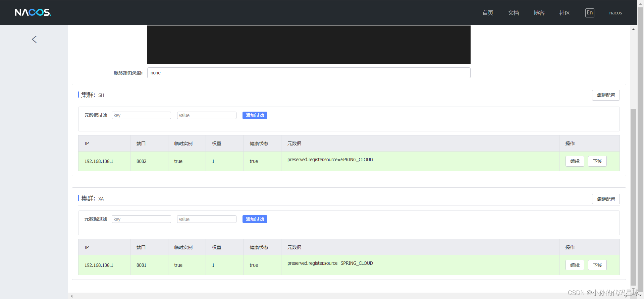Focus the value filter input in SH cluster
This screenshot has height=299, width=644.
point(207,115)
